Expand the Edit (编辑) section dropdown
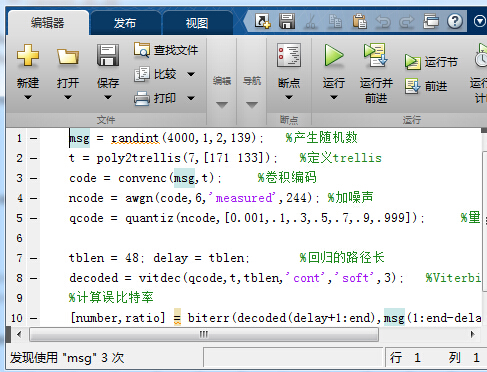This screenshot has width=487, height=372. tap(222, 105)
